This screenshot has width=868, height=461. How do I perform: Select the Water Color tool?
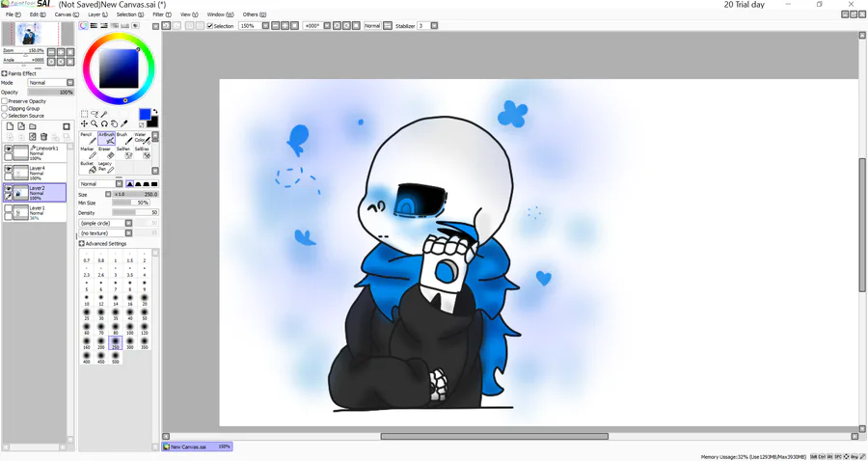pyautogui.click(x=142, y=138)
